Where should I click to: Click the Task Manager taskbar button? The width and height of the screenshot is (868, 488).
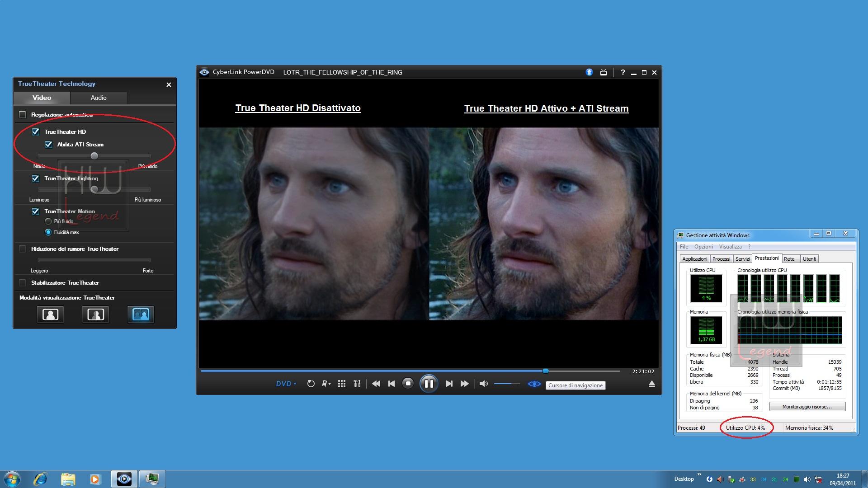[152, 479]
